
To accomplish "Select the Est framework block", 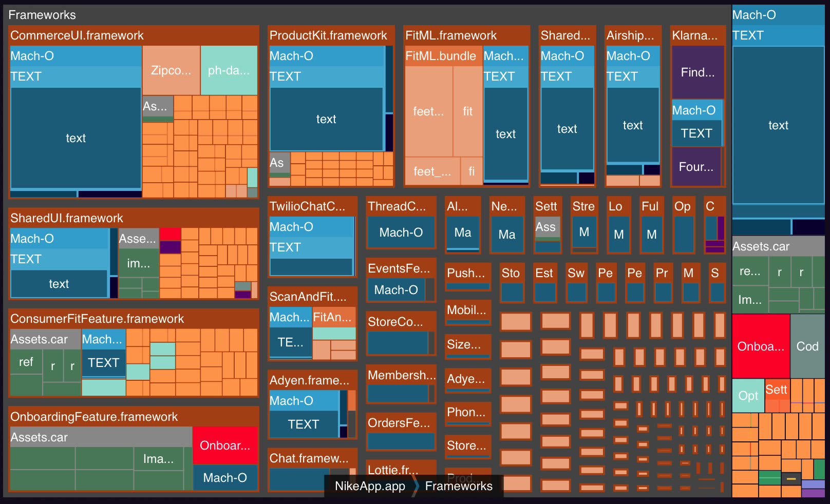I will (x=545, y=283).
